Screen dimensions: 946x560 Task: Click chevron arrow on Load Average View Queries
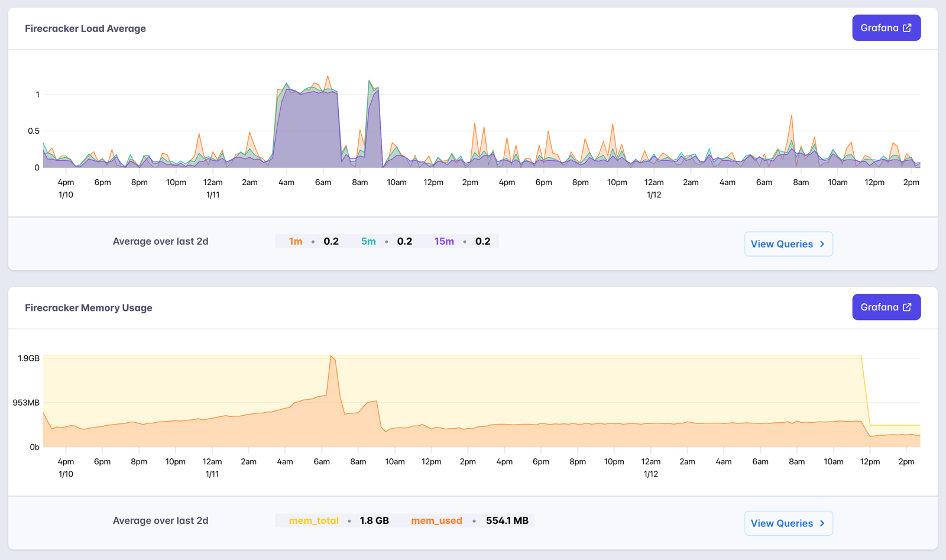[822, 244]
